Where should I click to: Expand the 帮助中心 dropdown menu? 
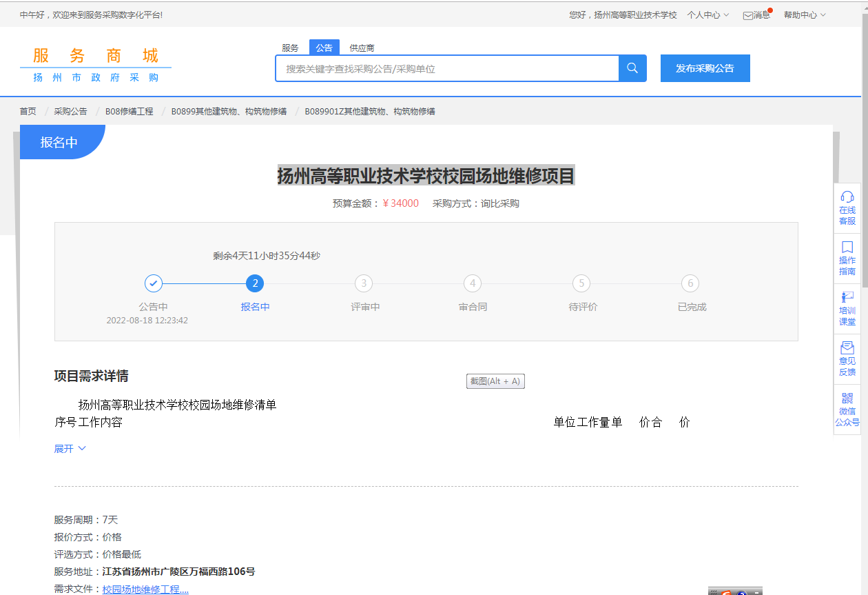[804, 15]
